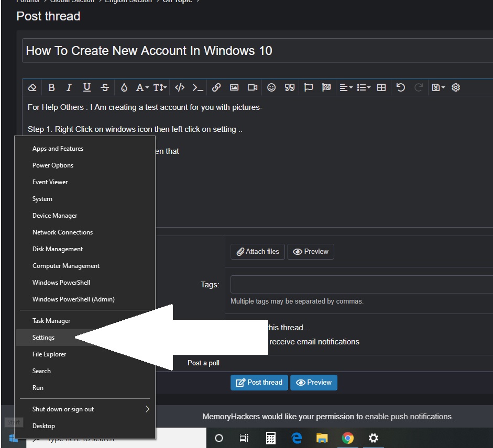Open Device Manager menu entry
The width and height of the screenshot is (493, 448).
85,216
